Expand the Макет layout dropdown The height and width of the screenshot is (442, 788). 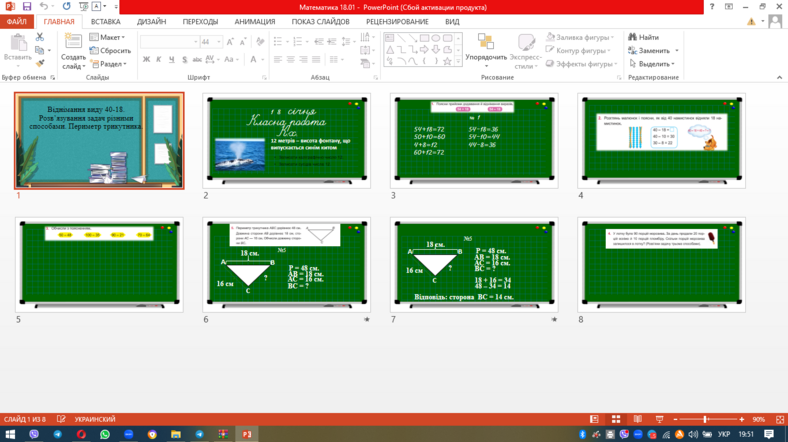[x=107, y=37]
